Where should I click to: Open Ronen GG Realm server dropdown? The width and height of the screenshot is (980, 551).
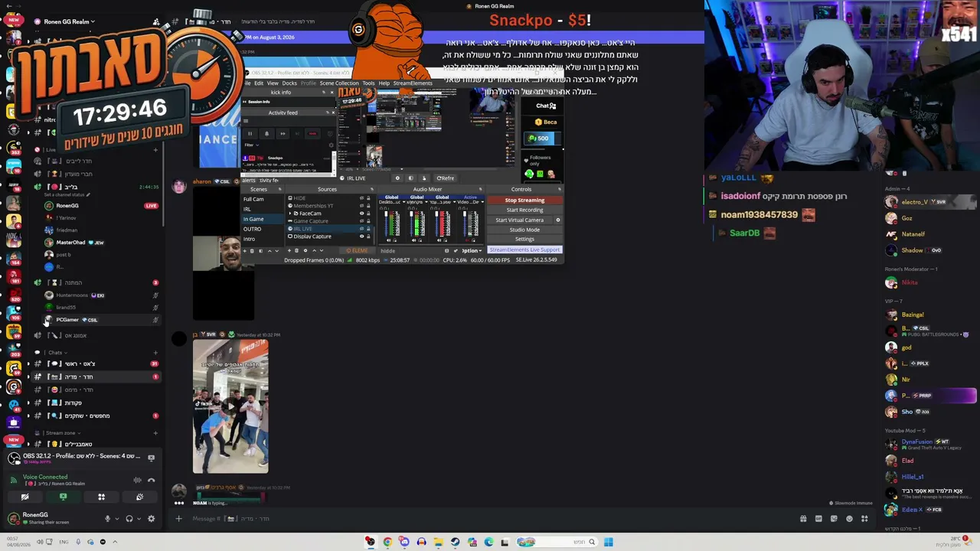point(69,21)
